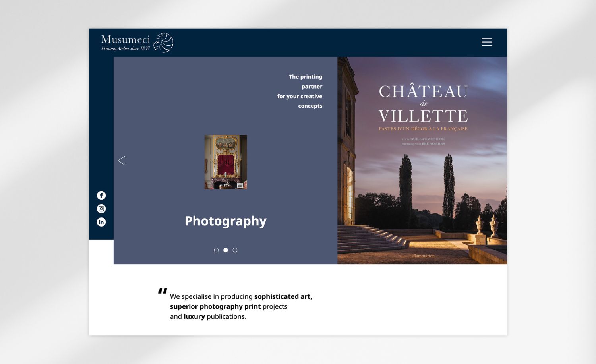Open the Photography slide title
This screenshot has height=364, width=596.
(225, 221)
